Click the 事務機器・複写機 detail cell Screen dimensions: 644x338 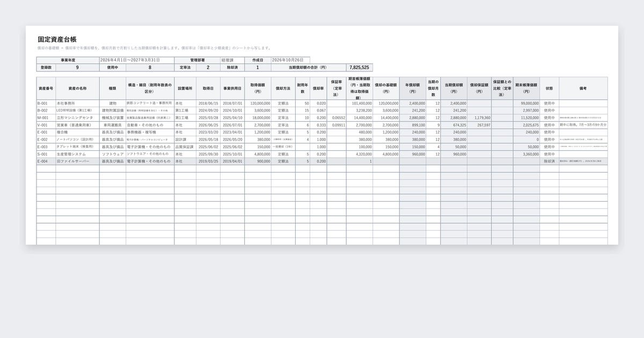click(150, 132)
